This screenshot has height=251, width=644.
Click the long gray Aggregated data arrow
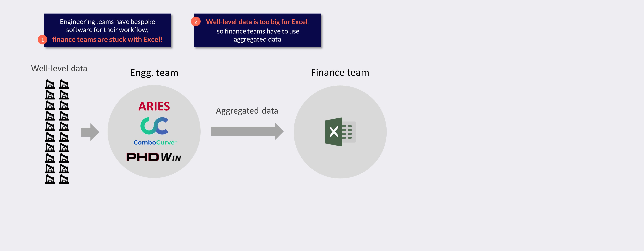(247, 131)
